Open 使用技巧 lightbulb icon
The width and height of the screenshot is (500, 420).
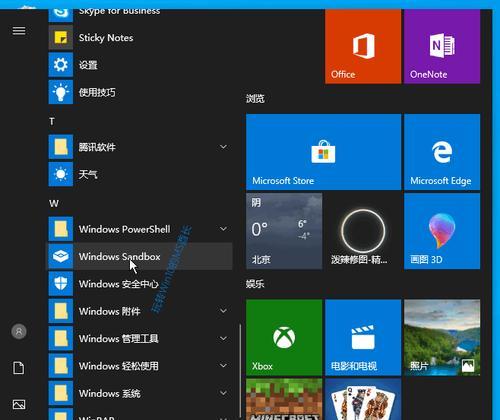click(61, 92)
